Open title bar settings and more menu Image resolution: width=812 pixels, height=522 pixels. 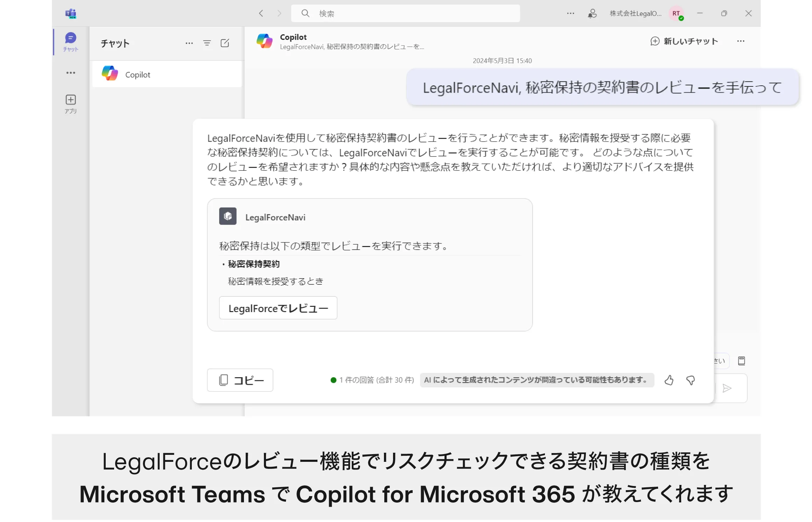(x=570, y=14)
